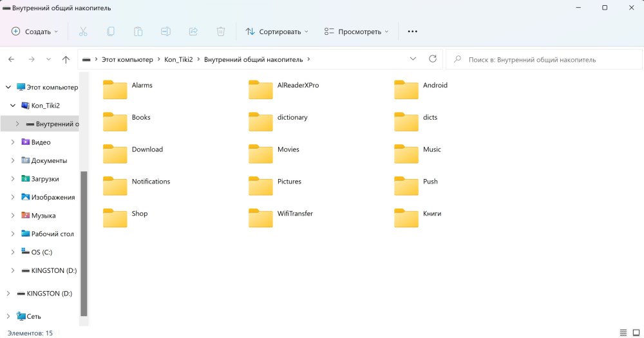This screenshot has height=338, width=644.
Task: Open the Сортировать dropdown menu
Action: pos(277,32)
